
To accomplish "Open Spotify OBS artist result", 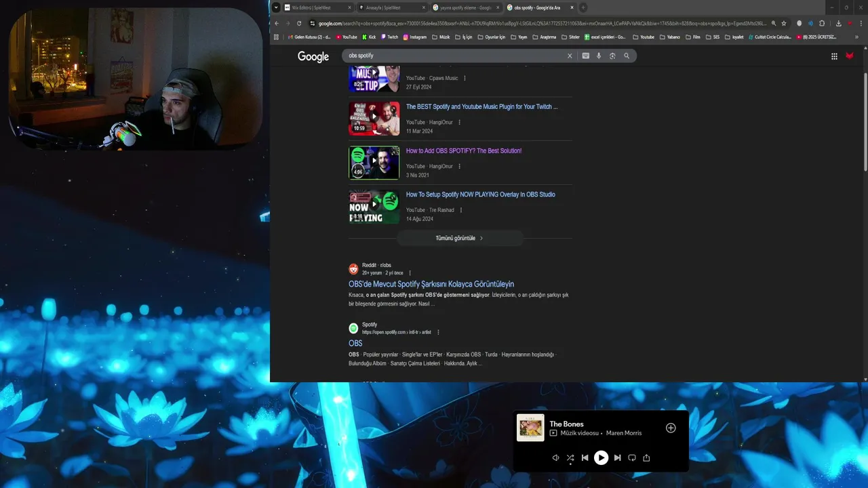I will 355,344.
